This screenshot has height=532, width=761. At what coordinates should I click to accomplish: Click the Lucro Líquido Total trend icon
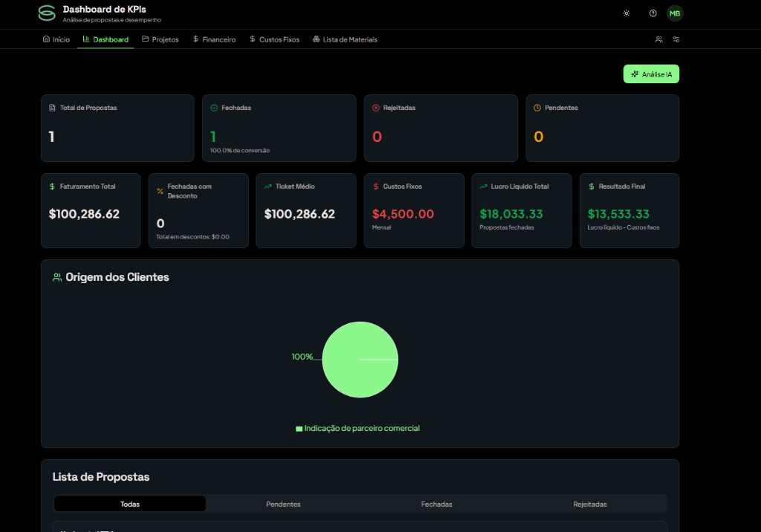(483, 186)
